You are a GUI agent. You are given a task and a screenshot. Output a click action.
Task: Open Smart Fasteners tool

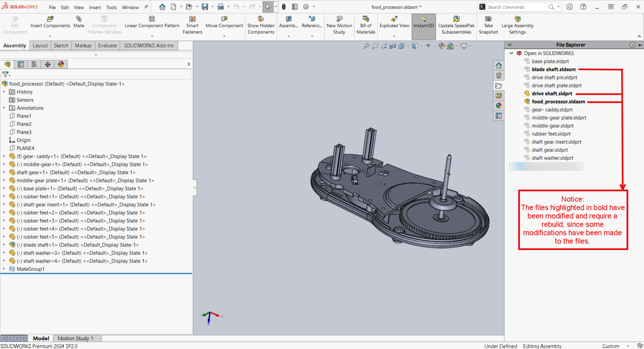pyautogui.click(x=192, y=25)
